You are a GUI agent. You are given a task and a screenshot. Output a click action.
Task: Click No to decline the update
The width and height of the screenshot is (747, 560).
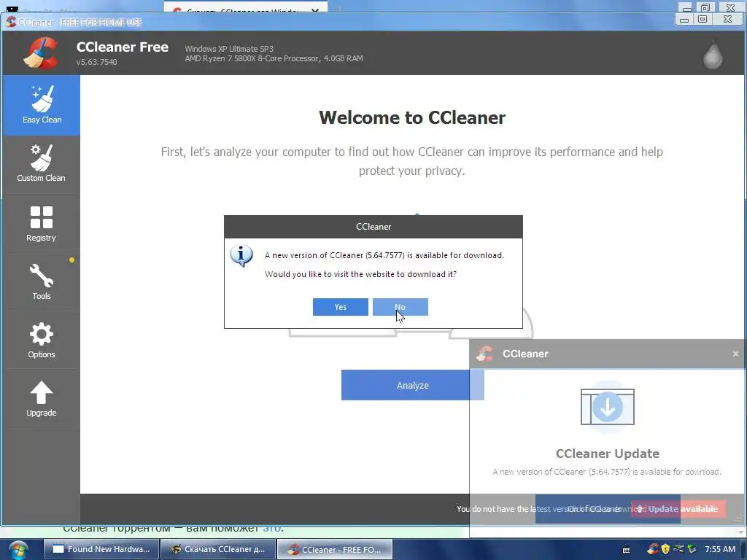[x=400, y=307]
